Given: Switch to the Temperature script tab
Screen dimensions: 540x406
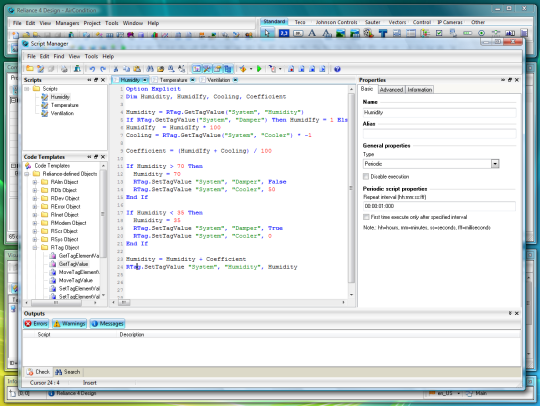Looking at the screenshot, I should tap(173, 80).
